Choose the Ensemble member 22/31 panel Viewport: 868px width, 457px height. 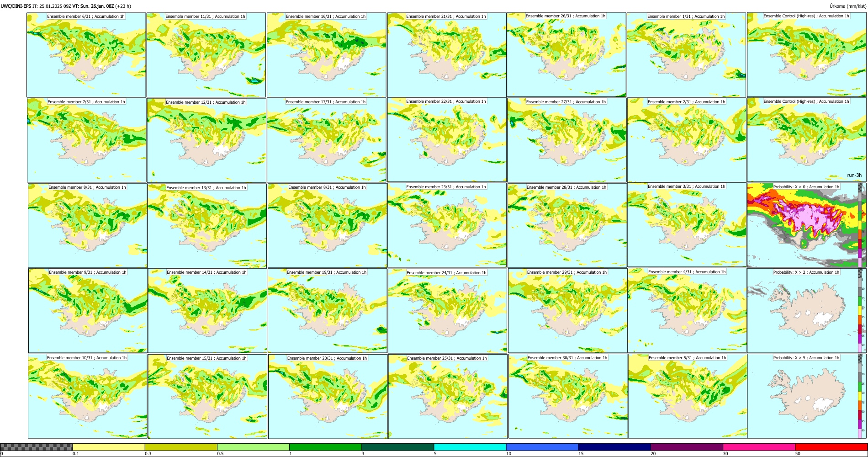(x=447, y=139)
